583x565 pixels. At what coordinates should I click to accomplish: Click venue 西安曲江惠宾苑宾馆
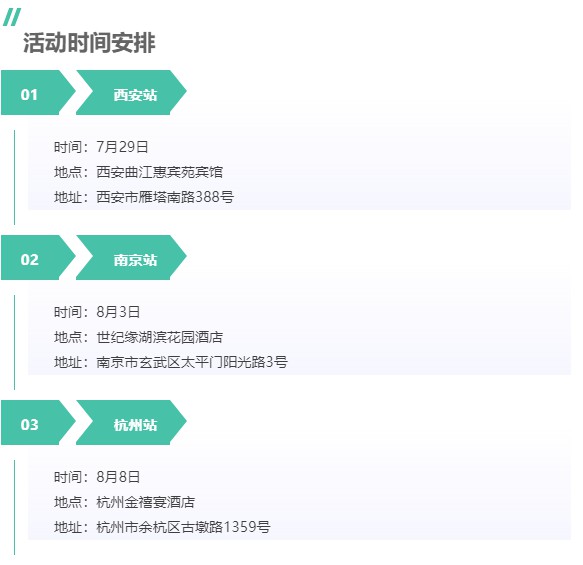coord(160,172)
